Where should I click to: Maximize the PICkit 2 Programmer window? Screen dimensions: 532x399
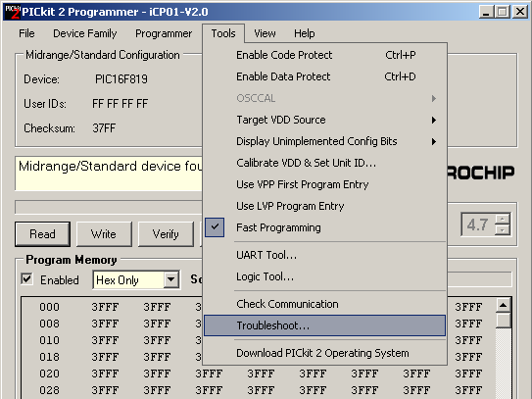point(503,12)
